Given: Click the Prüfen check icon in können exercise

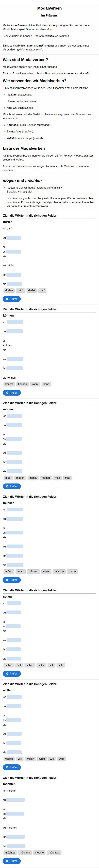Looking at the screenshot, I should pos(7,393).
